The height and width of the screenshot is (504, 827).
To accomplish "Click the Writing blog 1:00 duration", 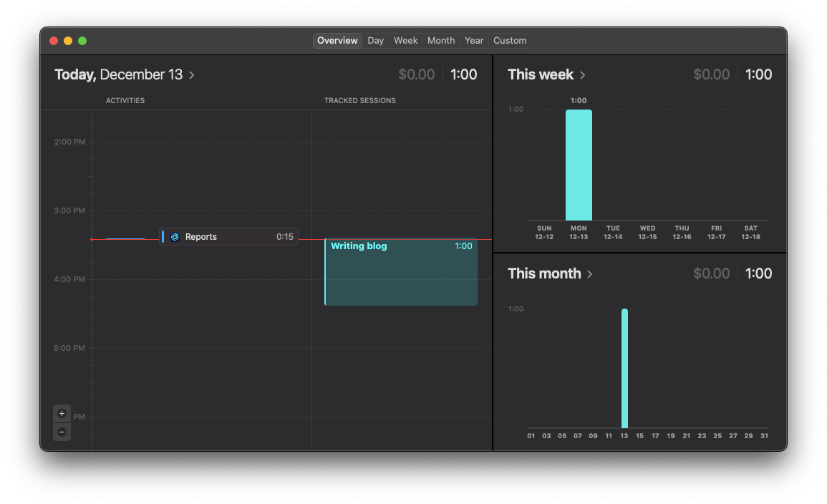I will point(463,246).
